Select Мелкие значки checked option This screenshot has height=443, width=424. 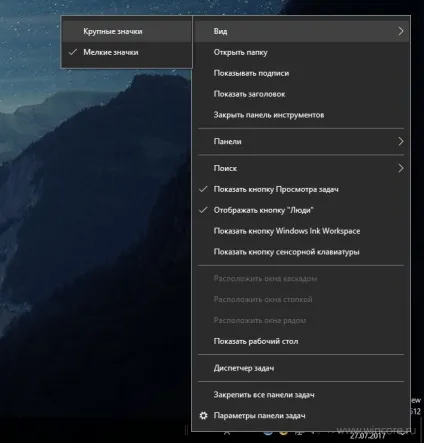point(127,52)
